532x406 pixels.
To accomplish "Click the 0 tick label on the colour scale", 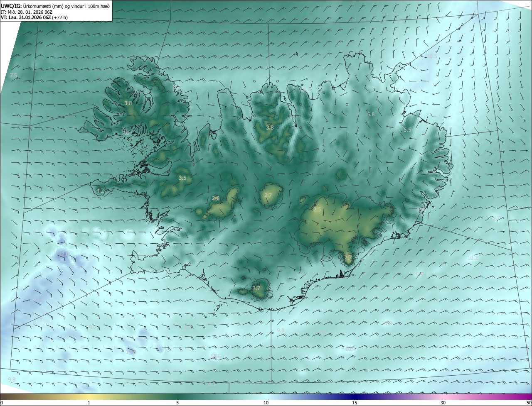I will (2, 403).
